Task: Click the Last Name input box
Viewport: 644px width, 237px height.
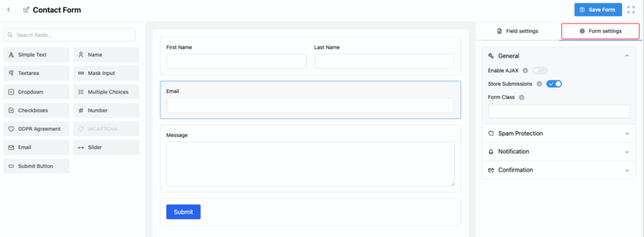Action: pos(384,61)
